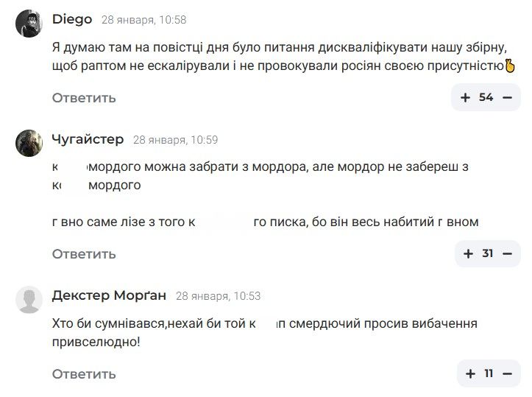Upvote Diego's comment with the plus icon

465,97
